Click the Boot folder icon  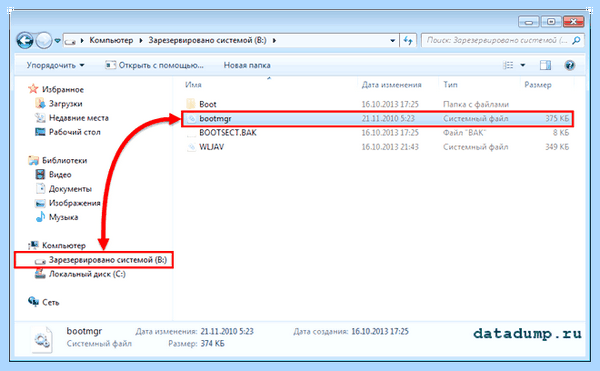coord(191,104)
